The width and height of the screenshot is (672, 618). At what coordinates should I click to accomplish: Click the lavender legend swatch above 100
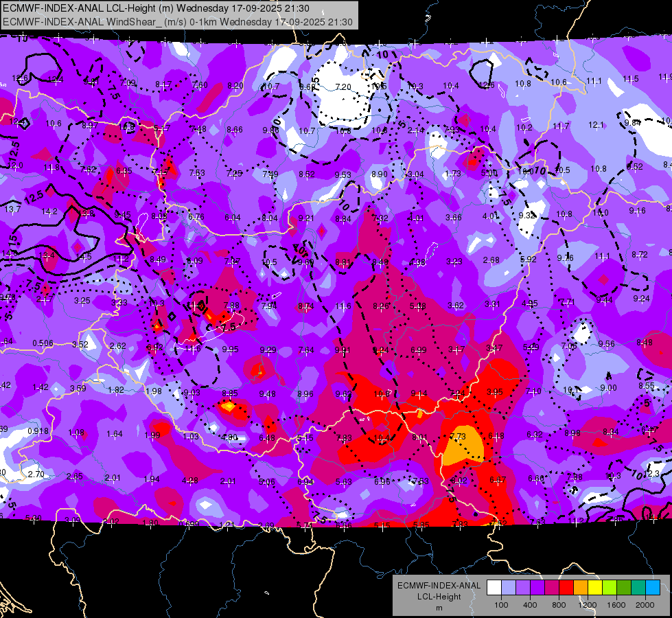point(508,588)
